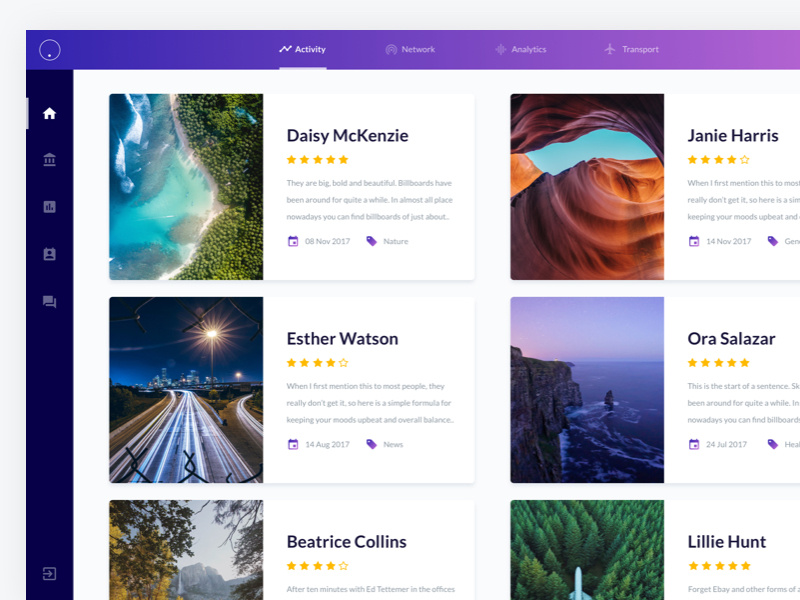This screenshot has width=800, height=600.
Task: Click the Network tab signal icon
Action: tap(391, 49)
